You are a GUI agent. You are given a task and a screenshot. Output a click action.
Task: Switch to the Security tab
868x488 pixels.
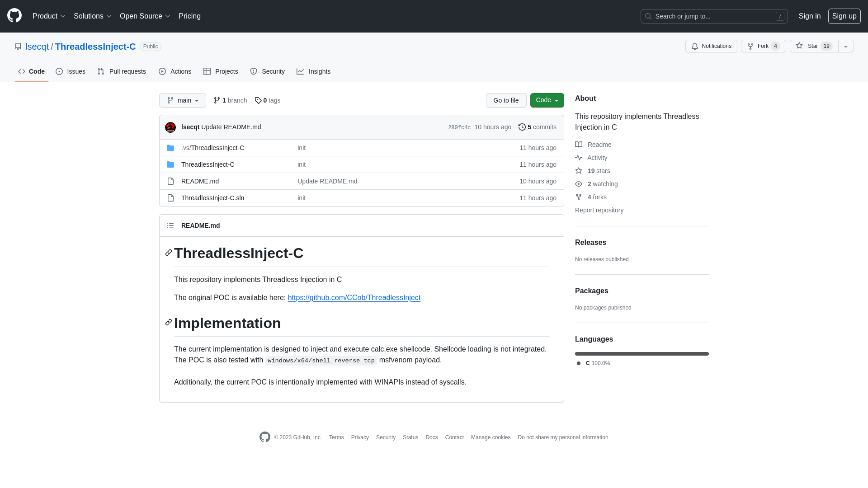click(268, 71)
